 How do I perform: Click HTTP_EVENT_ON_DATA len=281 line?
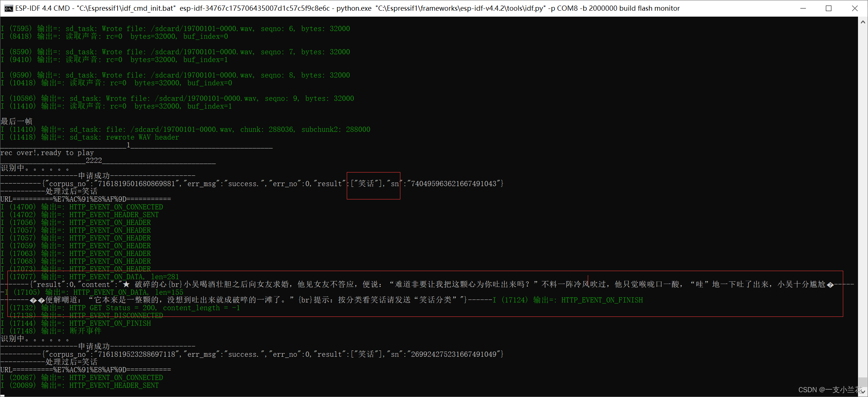[x=90, y=277]
